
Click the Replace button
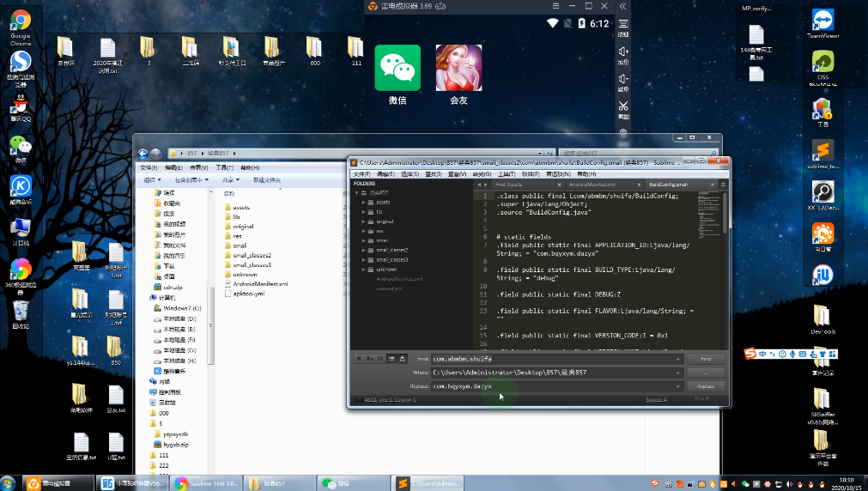(706, 386)
